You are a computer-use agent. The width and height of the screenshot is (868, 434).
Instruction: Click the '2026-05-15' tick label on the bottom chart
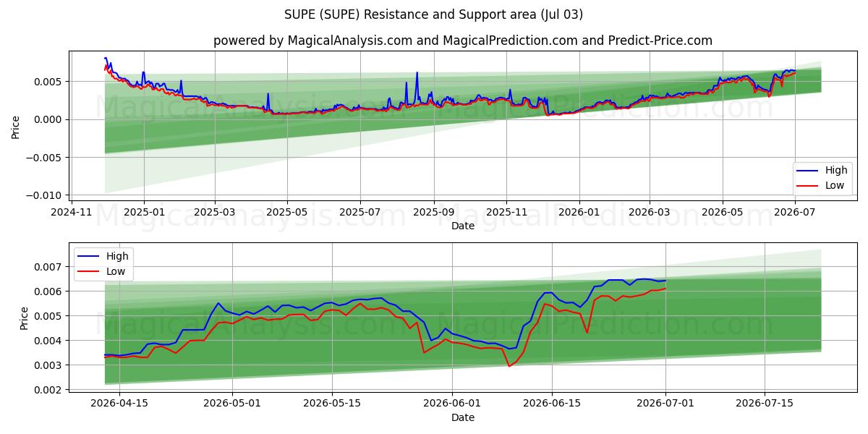pyautogui.click(x=332, y=404)
